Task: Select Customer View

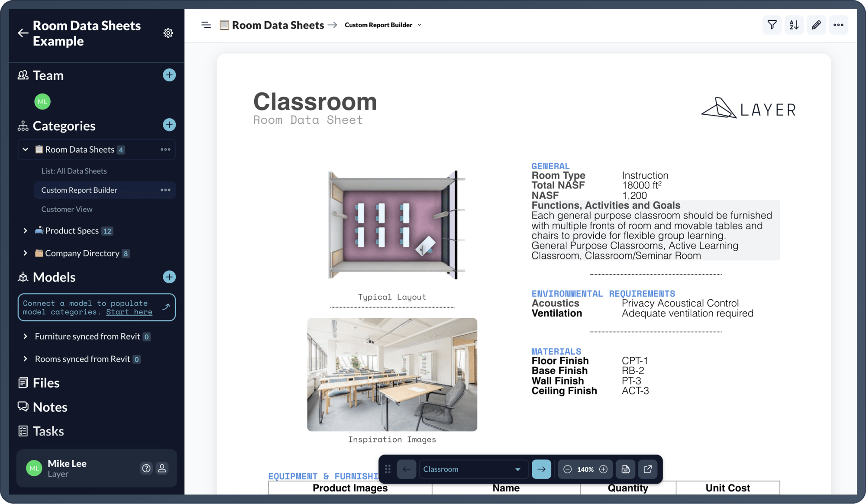Action: pos(67,209)
